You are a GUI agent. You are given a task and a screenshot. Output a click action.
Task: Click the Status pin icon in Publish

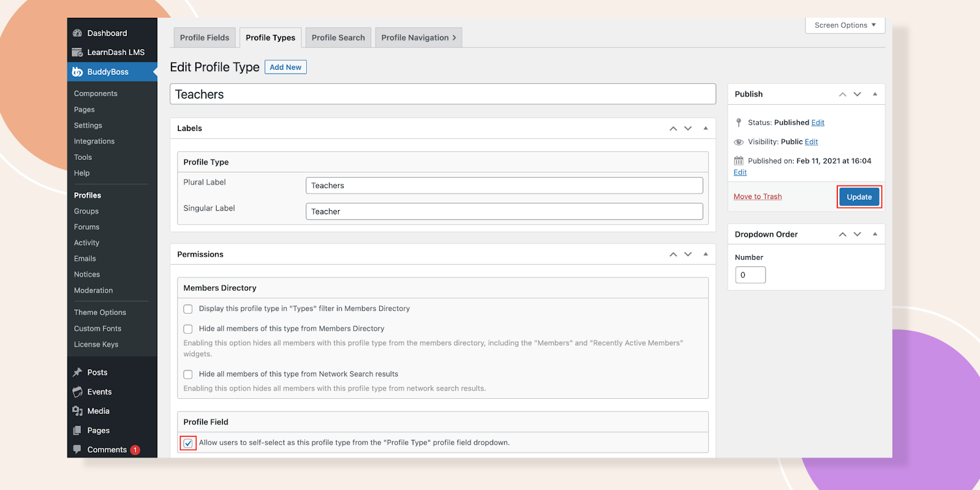click(739, 123)
